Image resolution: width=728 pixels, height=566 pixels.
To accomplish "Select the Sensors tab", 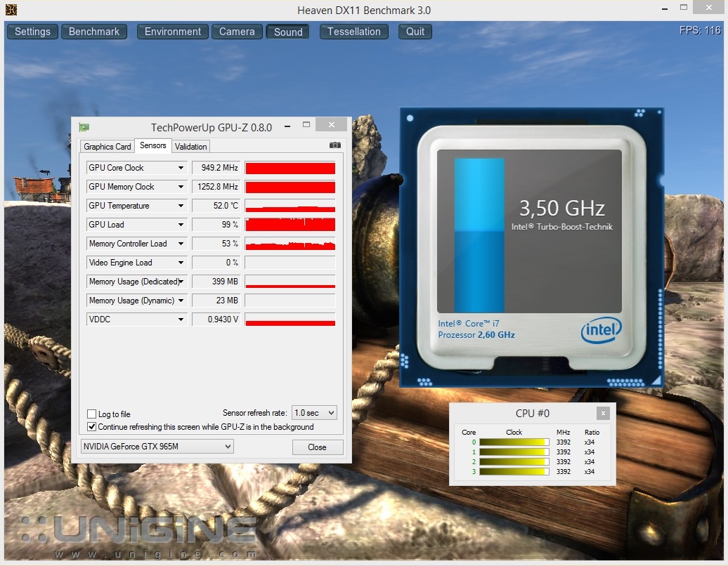I will click(x=152, y=145).
